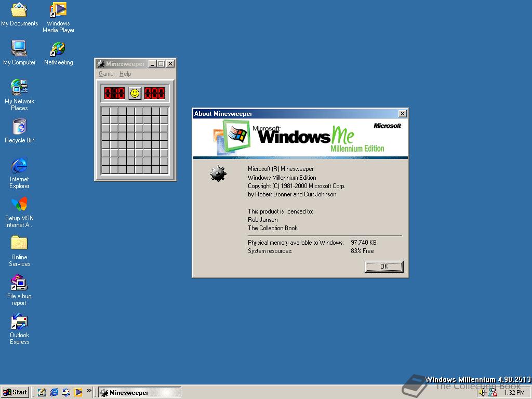
Task: Click the Minesweeper title bar mine icon
Action: pos(100,64)
